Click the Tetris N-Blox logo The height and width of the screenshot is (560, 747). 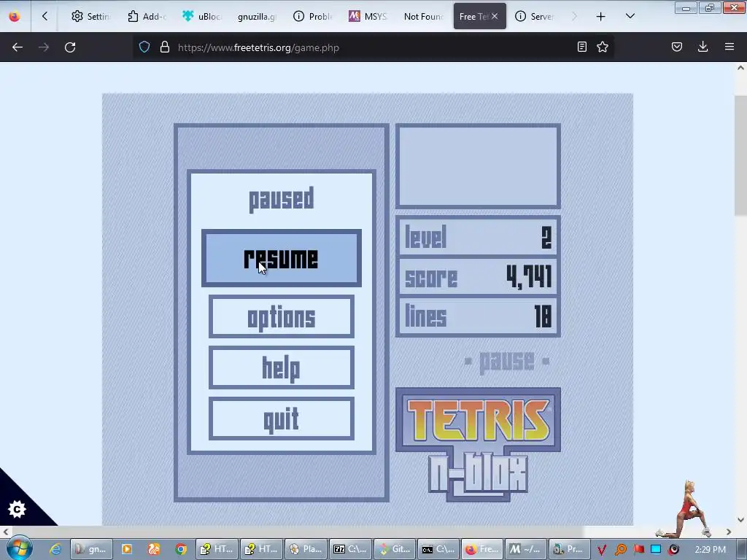point(478,444)
